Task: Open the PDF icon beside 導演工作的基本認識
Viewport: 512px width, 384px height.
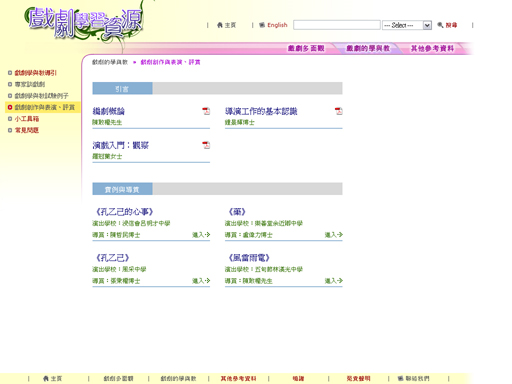Action: point(339,111)
